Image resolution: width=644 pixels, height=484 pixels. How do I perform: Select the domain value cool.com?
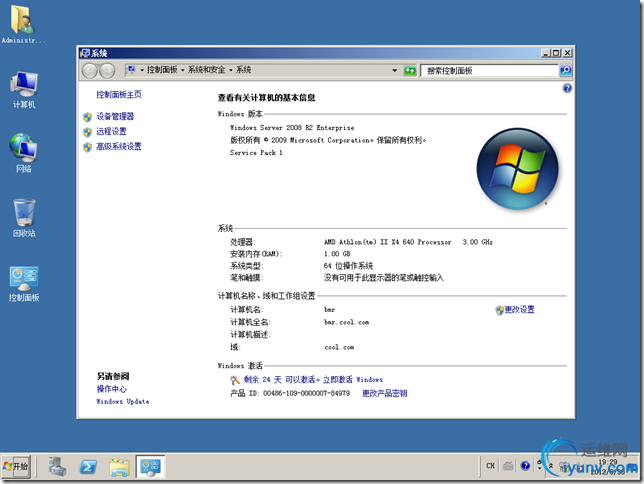pyautogui.click(x=339, y=347)
